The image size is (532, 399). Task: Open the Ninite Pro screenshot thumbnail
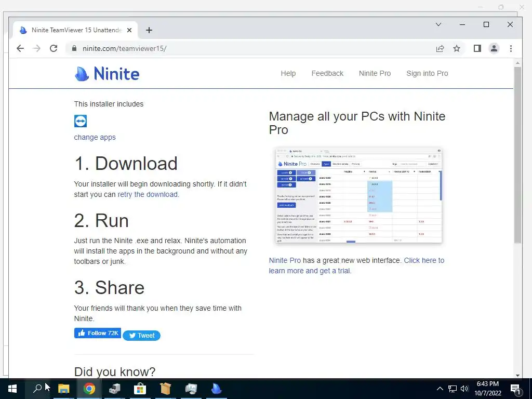[358, 195]
